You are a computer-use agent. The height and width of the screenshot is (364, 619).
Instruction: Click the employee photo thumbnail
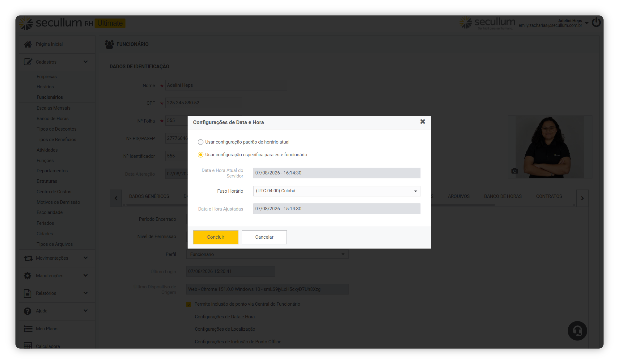point(550,147)
